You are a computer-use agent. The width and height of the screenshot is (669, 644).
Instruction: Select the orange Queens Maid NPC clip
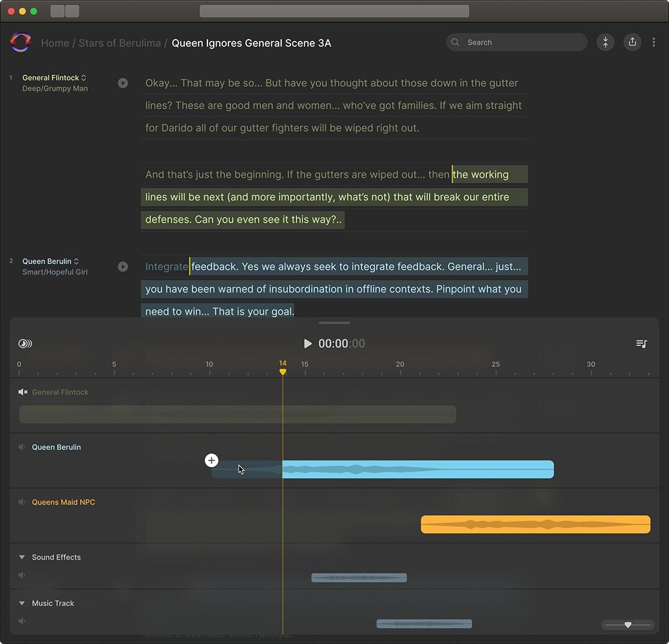pyautogui.click(x=535, y=524)
